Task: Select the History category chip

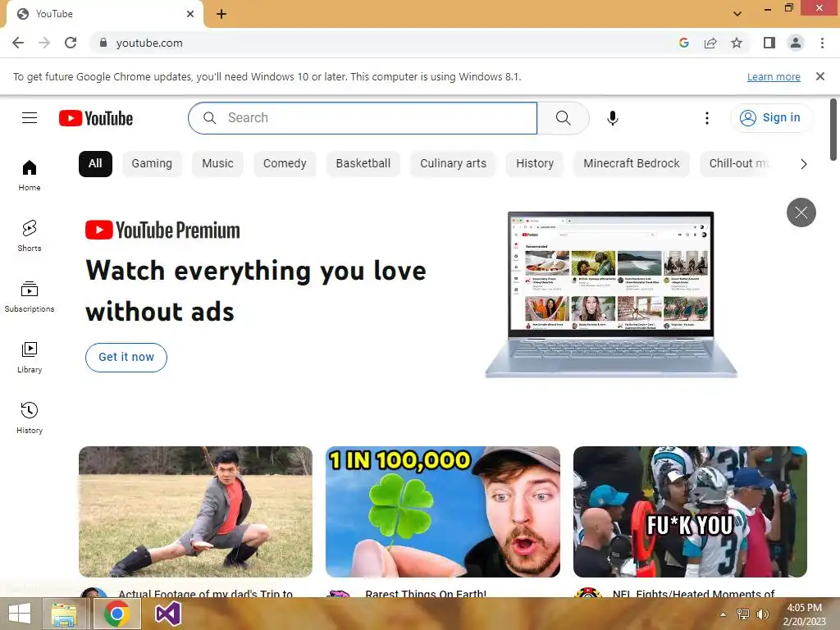Action: pos(535,164)
